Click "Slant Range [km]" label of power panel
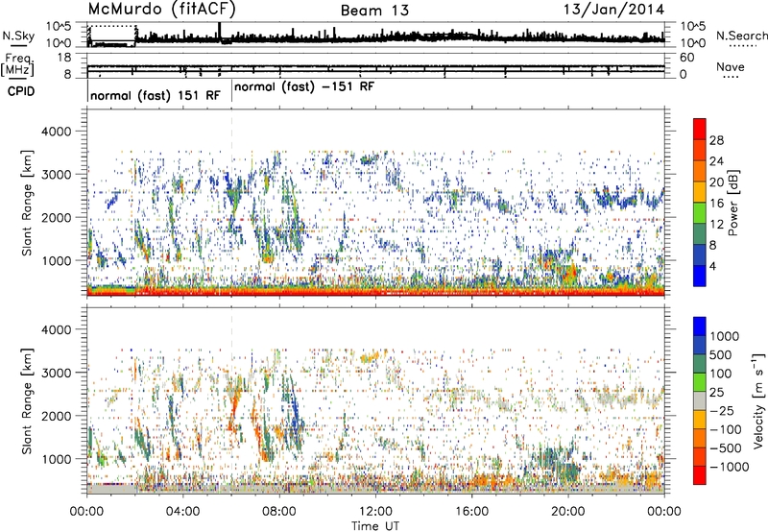This screenshot has height=532, width=768. click(27, 203)
